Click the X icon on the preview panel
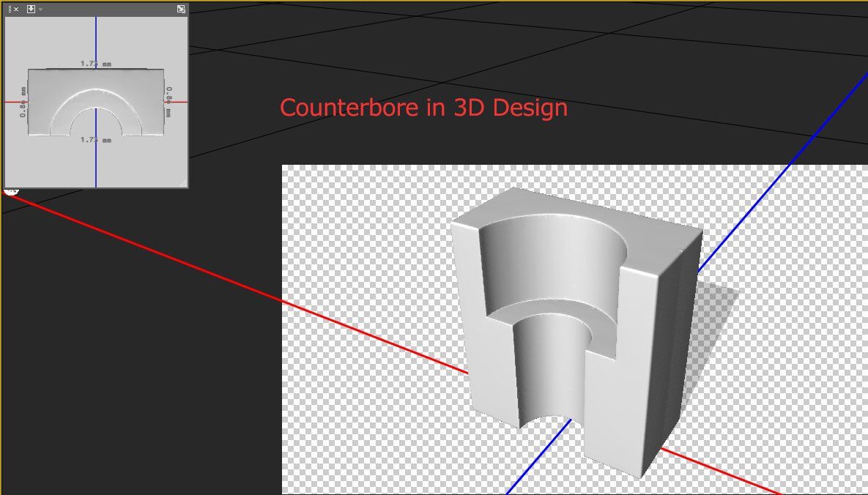Image resolution: width=868 pixels, height=495 pixels. pos(16,9)
